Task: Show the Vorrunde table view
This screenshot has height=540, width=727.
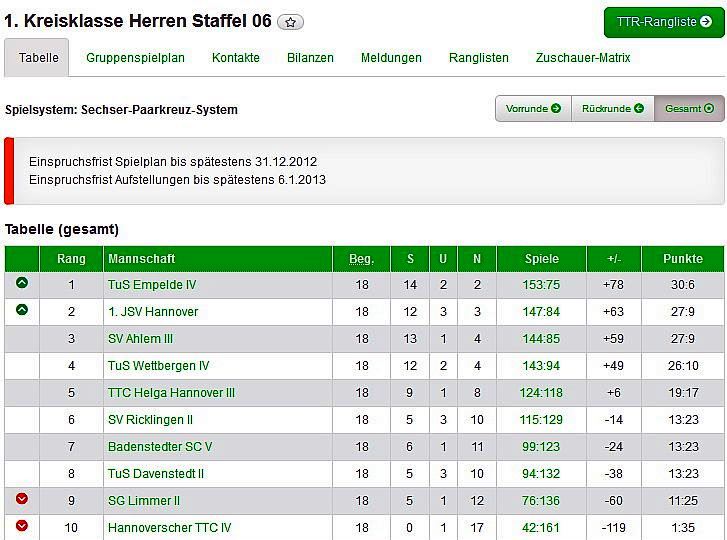Action: (533, 109)
